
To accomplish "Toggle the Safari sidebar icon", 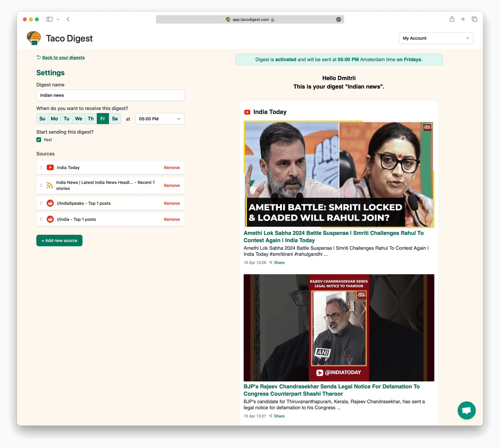I will tap(49, 19).
